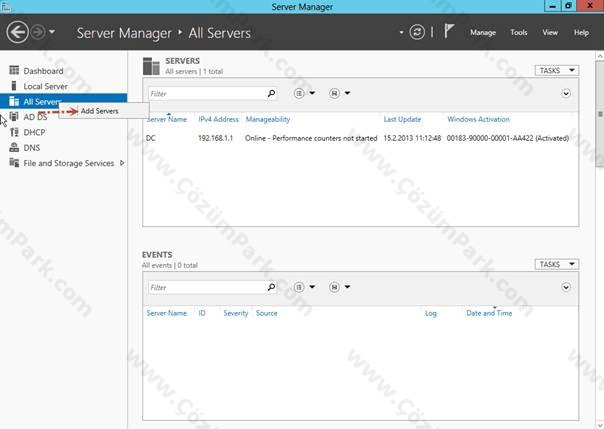Open File and Storage Services
Viewport: 604px width, 429px height.
[69, 163]
